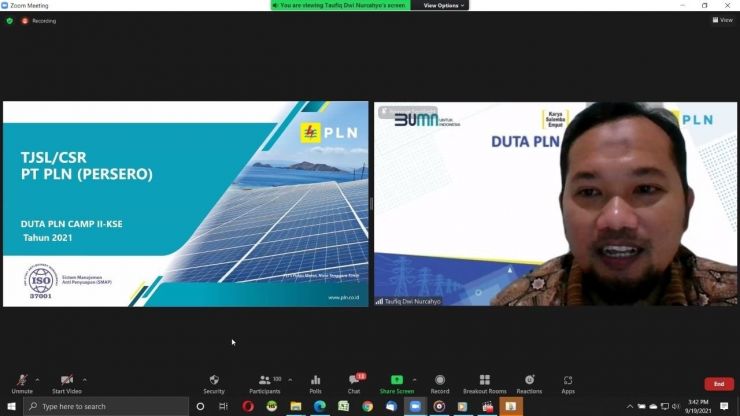Click Taufiq Dwi Nurcahyo's video tile

point(555,204)
